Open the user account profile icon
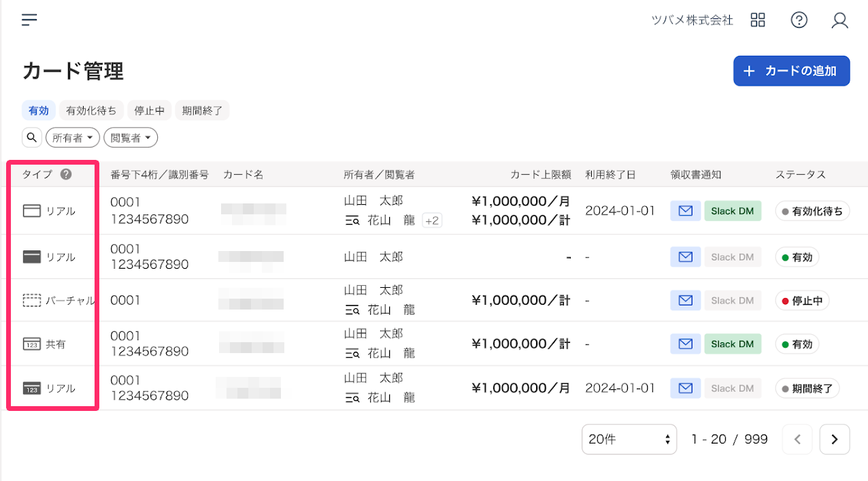The image size is (868, 481). click(x=840, y=20)
